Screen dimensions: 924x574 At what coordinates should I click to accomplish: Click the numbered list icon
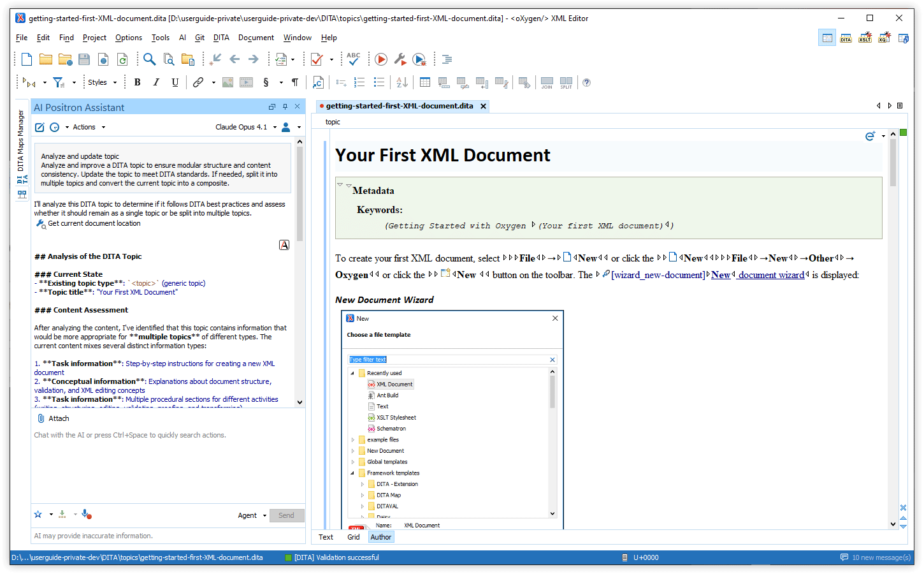pyautogui.click(x=359, y=82)
